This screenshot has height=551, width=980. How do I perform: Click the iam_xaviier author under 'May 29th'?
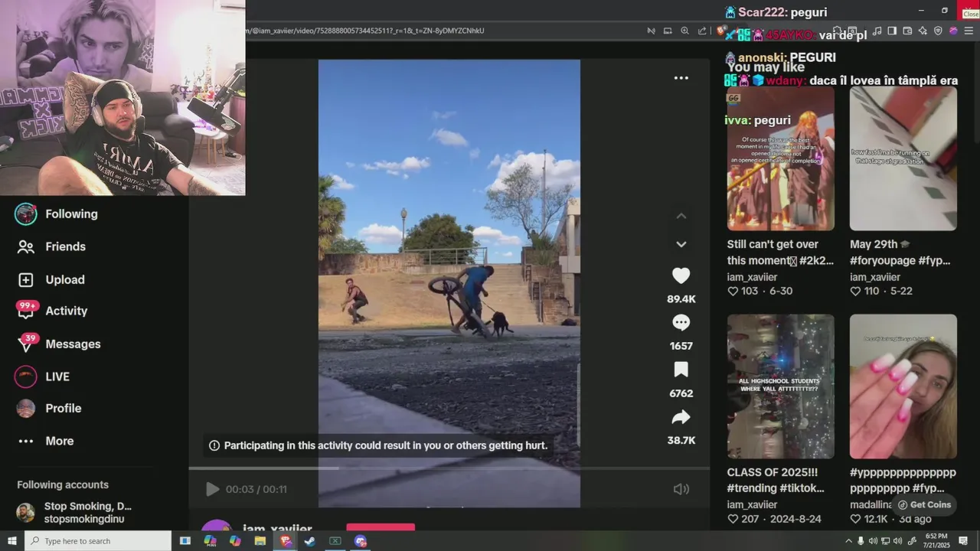(x=875, y=277)
